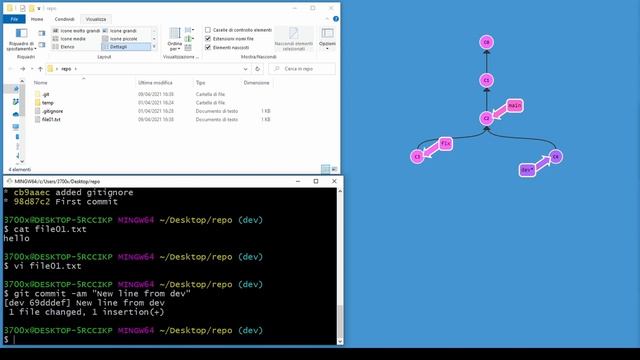
Task: Click the C4 commit node
Action: click(556, 156)
